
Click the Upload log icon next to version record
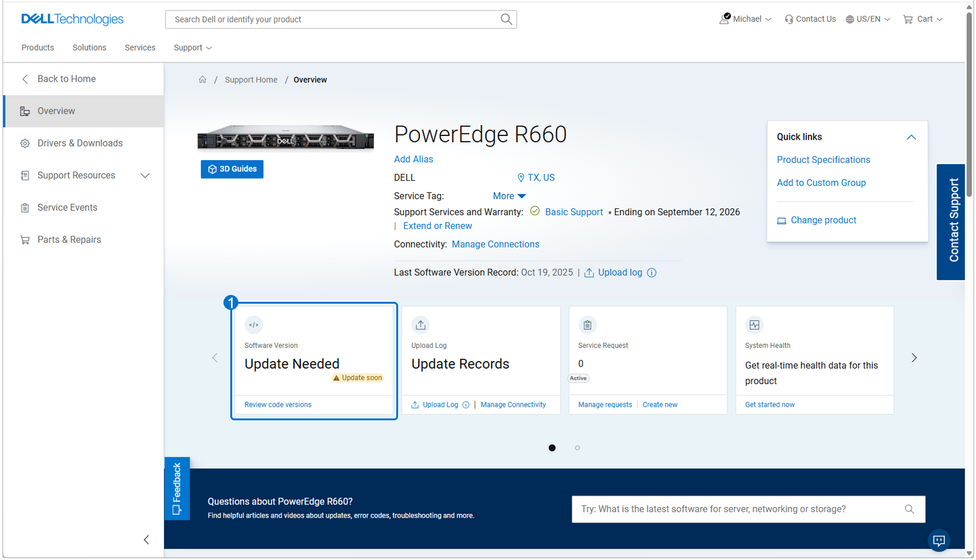[589, 273]
